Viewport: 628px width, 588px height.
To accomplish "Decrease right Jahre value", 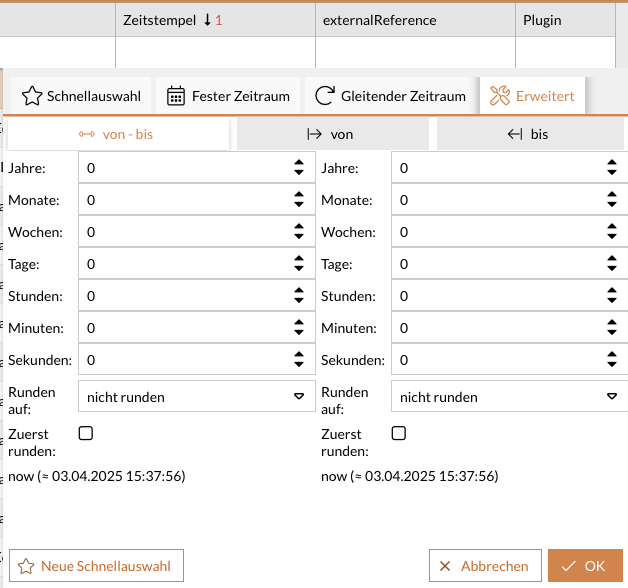I will click(612, 173).
